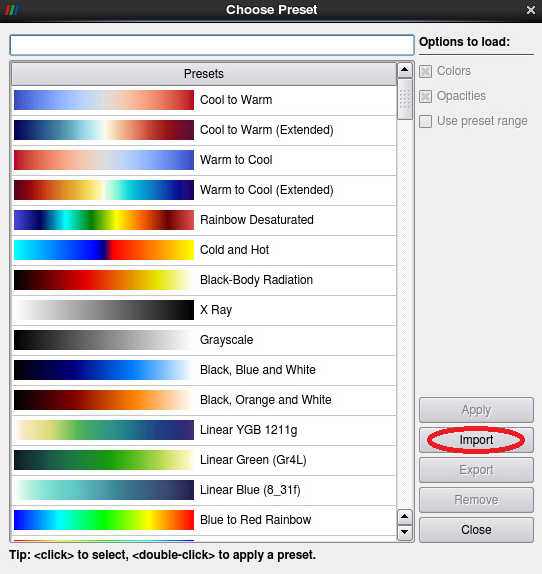Viewport: 542px width, 574px height.
Task: Select 'Grayscale' preset name
Action: pyautogui.click(x=227, y=340)
